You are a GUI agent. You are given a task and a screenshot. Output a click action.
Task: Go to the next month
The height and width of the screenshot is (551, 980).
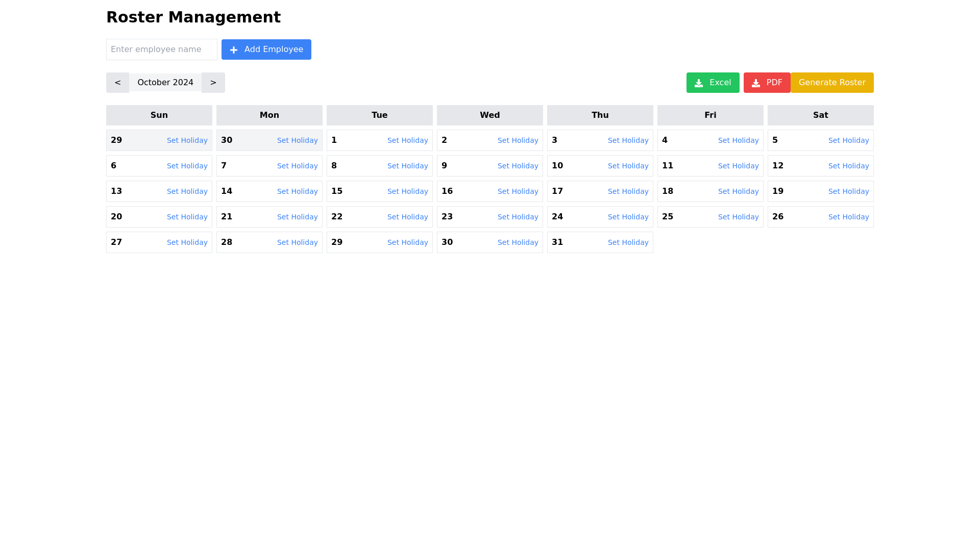[x=213, y=82]
